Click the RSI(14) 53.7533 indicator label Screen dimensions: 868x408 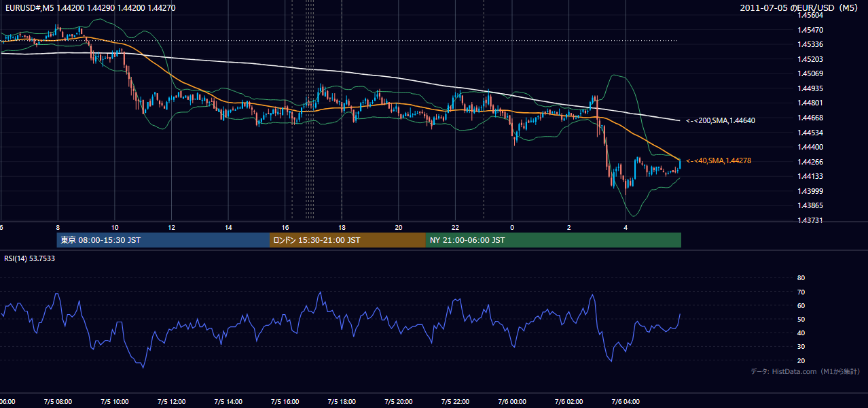[30, 258]
